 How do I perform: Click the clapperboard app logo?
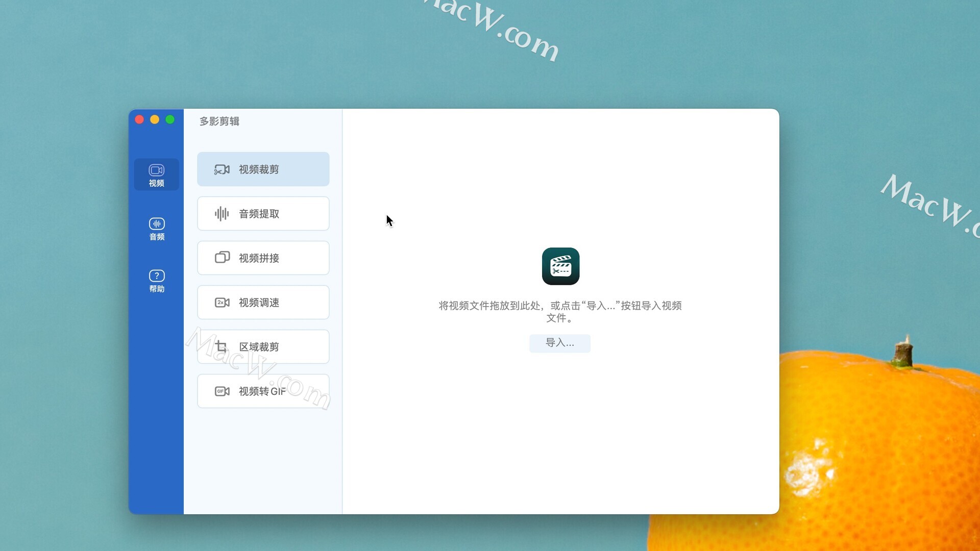coord(560,266)
